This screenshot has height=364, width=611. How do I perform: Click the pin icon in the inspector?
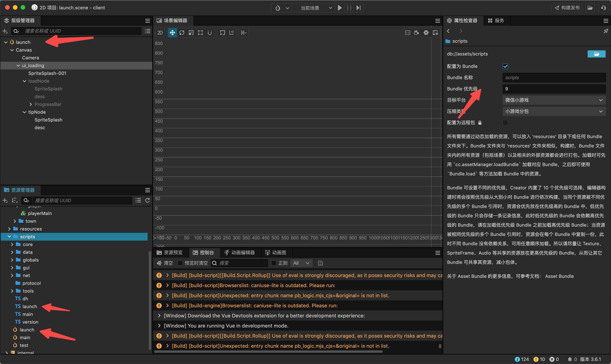(x=606, y=31)
